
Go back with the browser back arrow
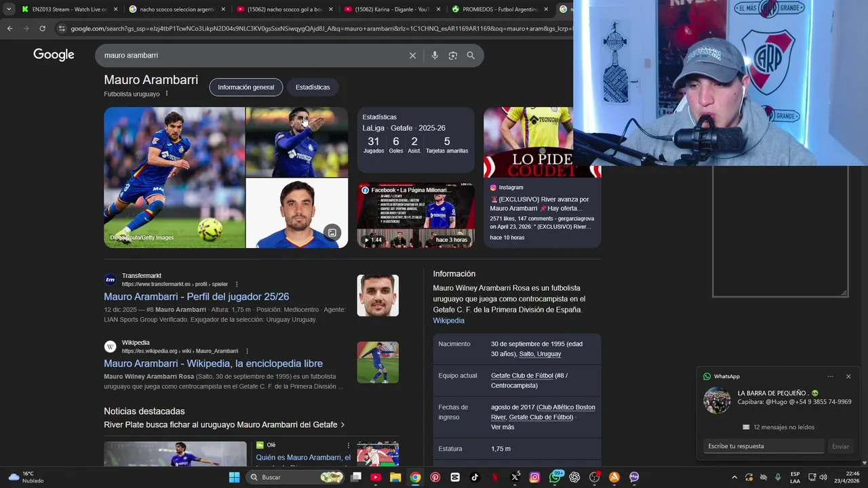pos(9,28)
